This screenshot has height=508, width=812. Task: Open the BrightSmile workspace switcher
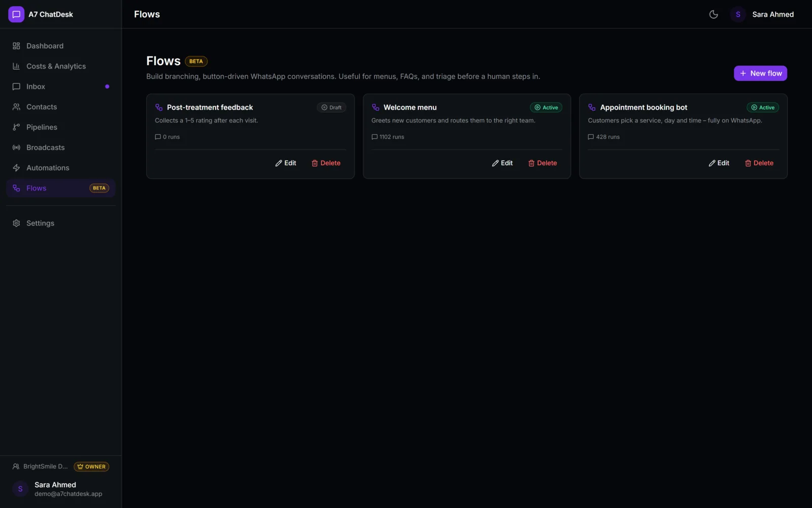coord(40,466)
